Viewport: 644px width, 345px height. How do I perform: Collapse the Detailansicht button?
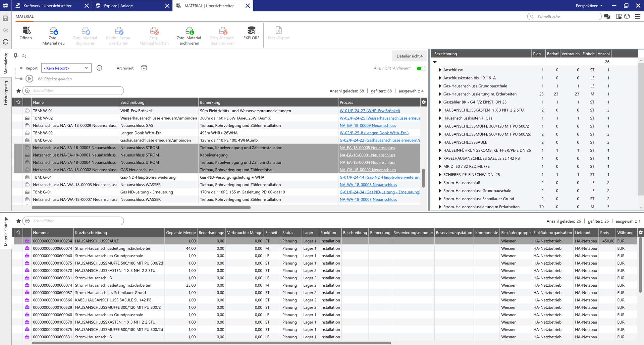(409, 56)
